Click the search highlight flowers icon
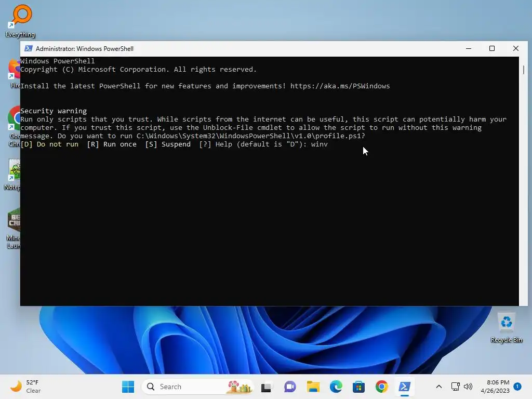532x399 pixels. (x=239, y=387)
